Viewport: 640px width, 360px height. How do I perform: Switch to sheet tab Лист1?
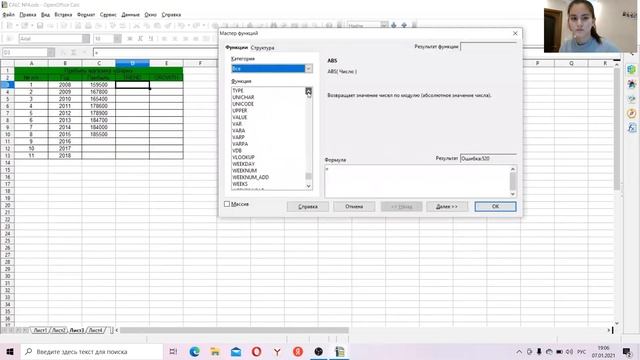click(x=40, y=330)
